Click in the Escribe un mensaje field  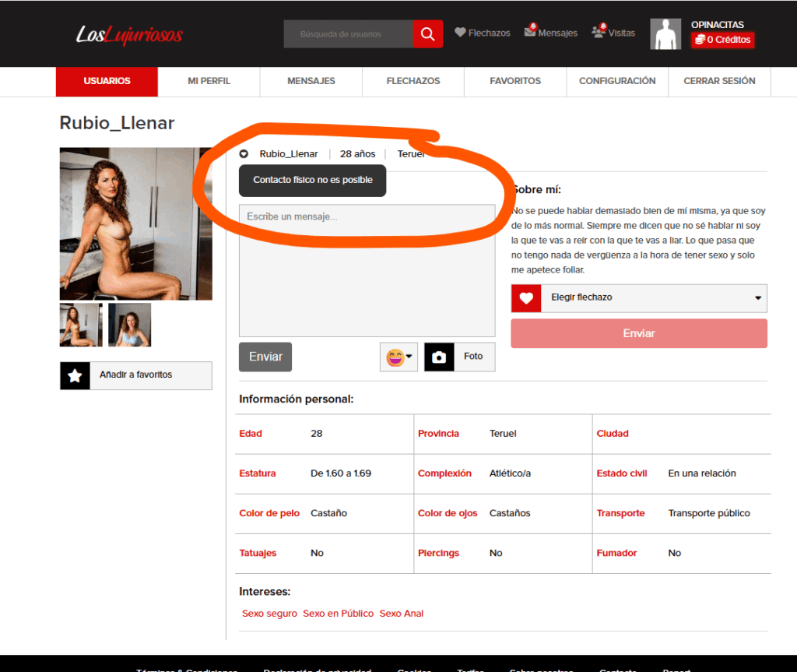pyautogui.click(x=367, y=269)
